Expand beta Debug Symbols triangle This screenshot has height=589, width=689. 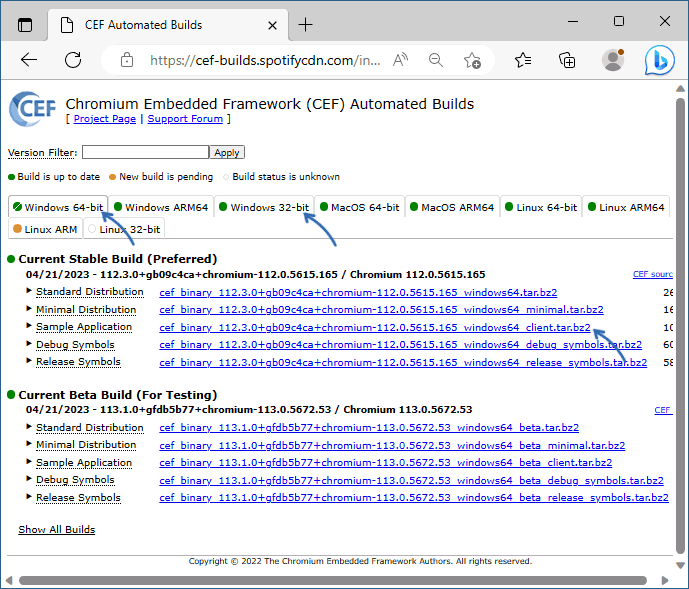[29, 479]
